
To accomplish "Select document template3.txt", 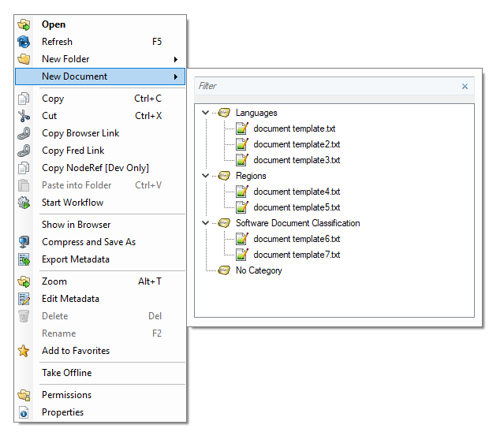I will coord(297,160).
